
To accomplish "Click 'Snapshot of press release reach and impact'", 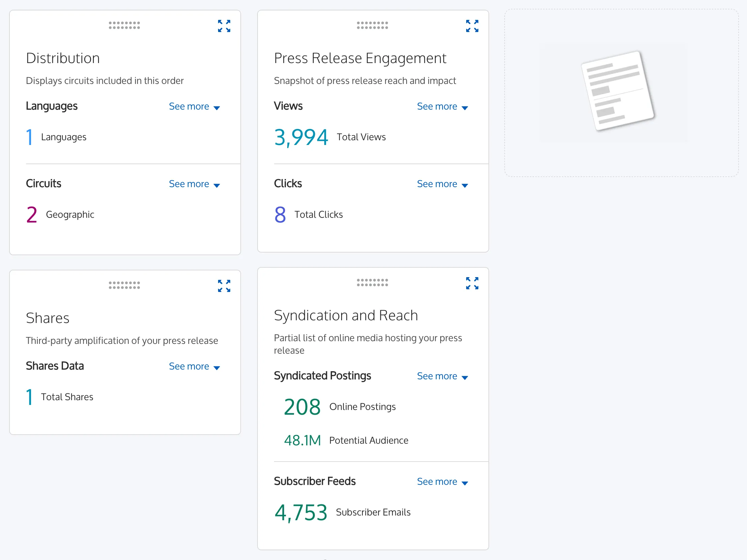I will click(x=365, y=81).
